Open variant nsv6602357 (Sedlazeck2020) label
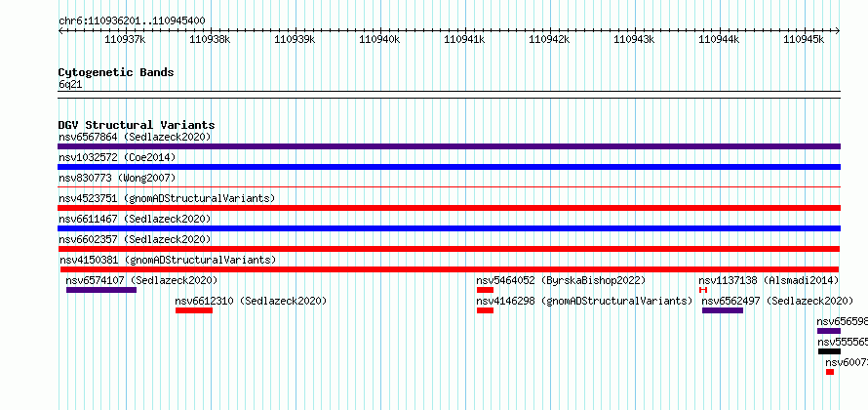868x410 pixels. (135, 239)
